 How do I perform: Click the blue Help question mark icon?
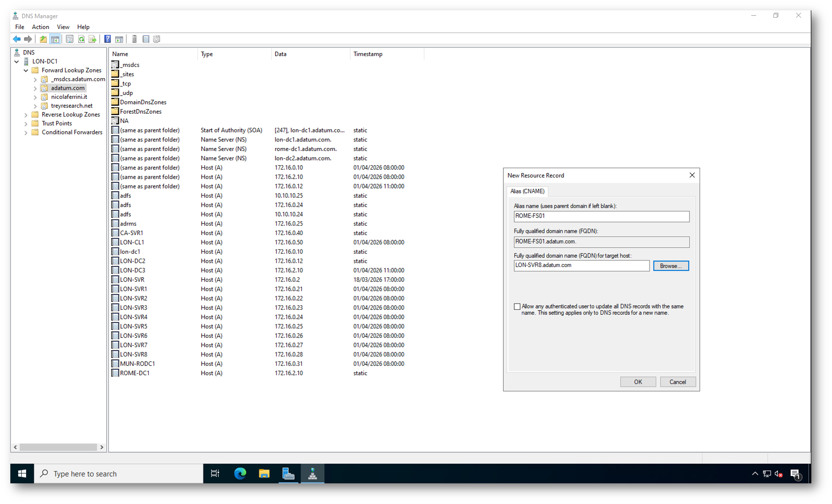(107, 39)
